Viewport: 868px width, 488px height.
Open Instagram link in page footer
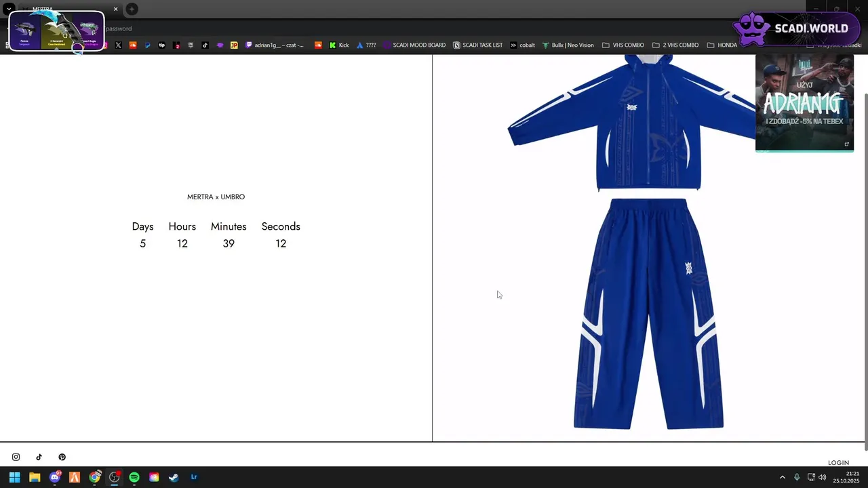16,457
